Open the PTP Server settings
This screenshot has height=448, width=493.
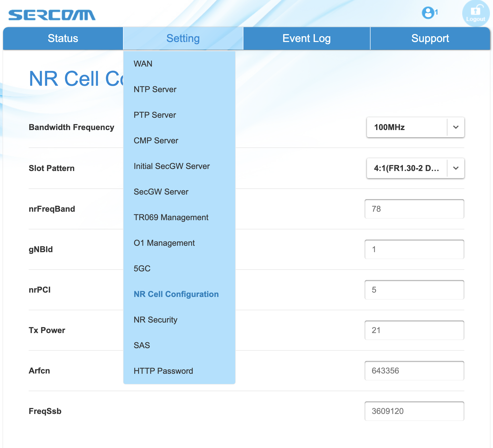155,115
